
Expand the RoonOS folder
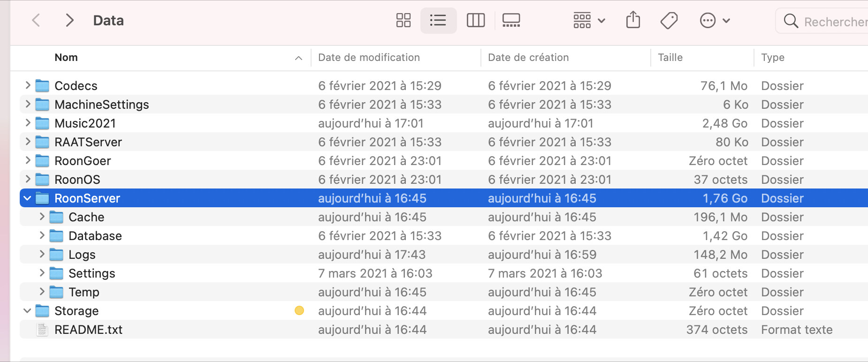coord(28,179)
